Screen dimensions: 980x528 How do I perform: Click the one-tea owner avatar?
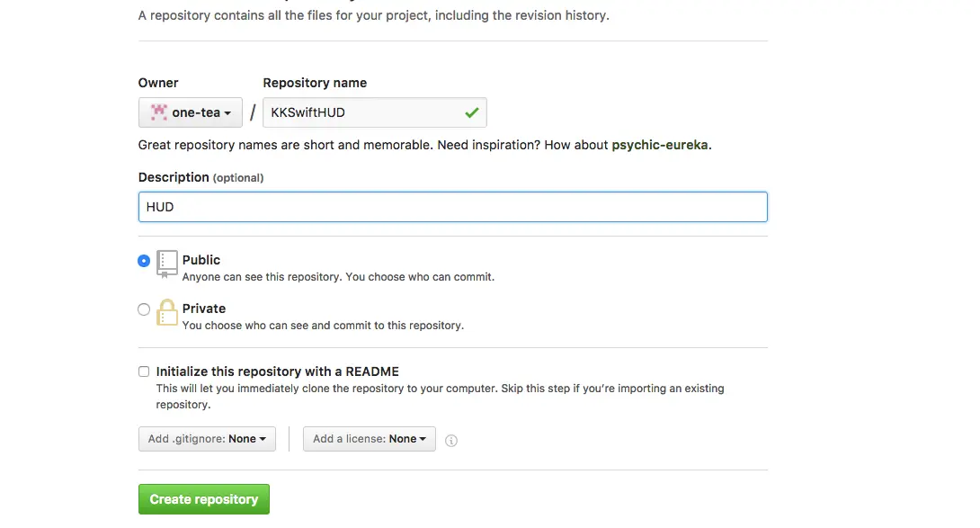pos(159,112)
